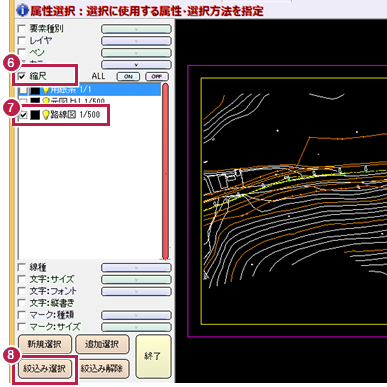This screenshot has width=387, height=387.
Task: Click black color swatch of highlighted 1/1 row
Action: click(35, 90)
